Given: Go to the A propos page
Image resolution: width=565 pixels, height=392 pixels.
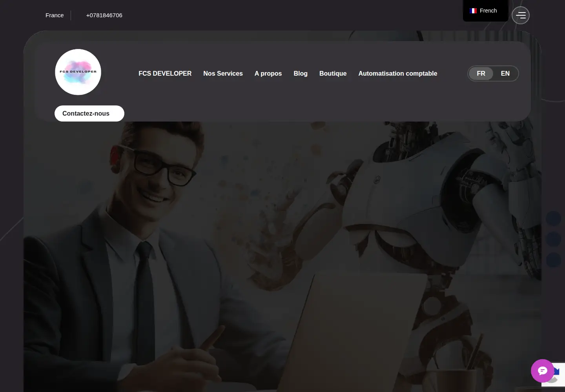Looking at the screenshot, I should pos(268,74).
